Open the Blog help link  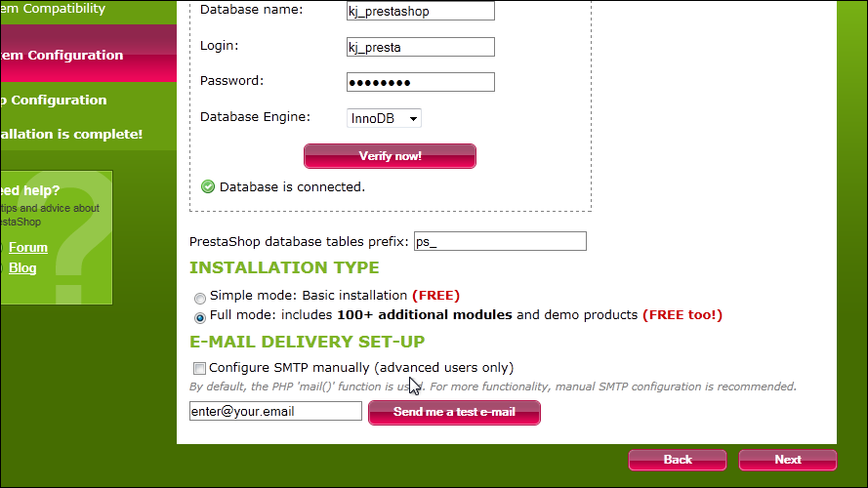[22, 267]
